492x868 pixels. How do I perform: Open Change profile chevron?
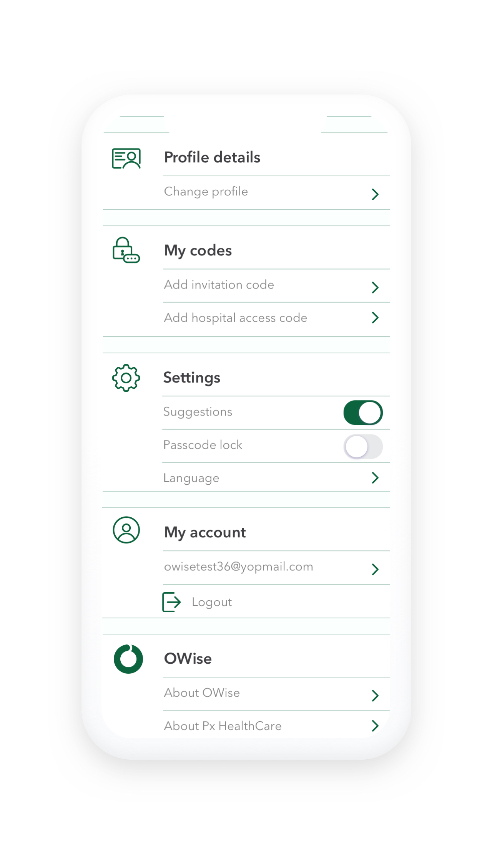(375, 194)
